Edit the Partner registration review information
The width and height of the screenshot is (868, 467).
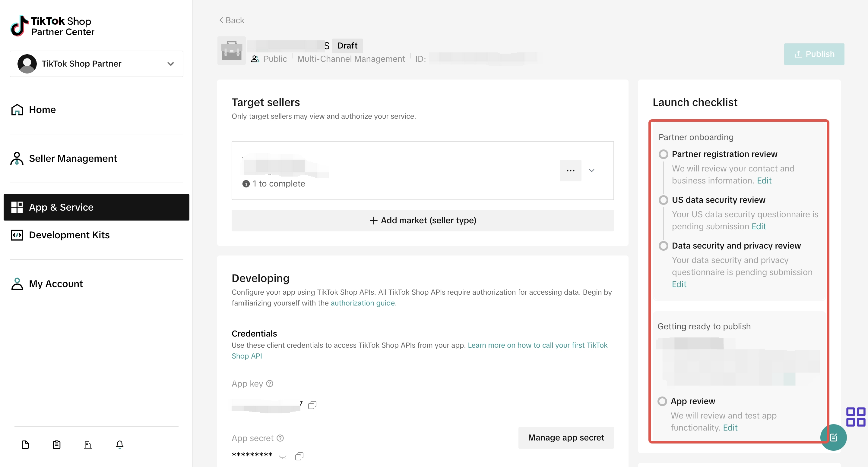tap(764, 180)
